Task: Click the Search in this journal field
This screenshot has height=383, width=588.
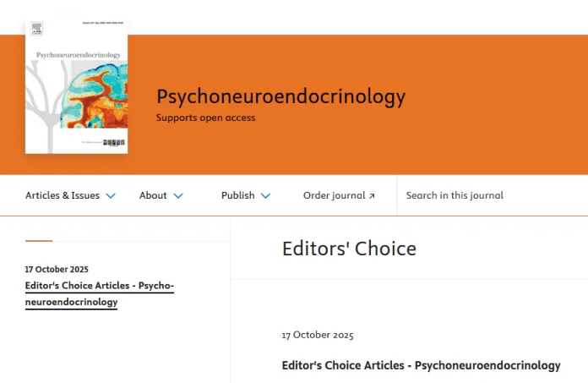Action: point(493,195)
